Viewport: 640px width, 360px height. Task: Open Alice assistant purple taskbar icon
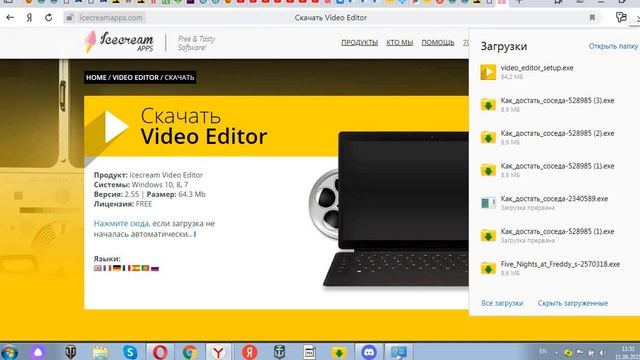pos(38,352)
